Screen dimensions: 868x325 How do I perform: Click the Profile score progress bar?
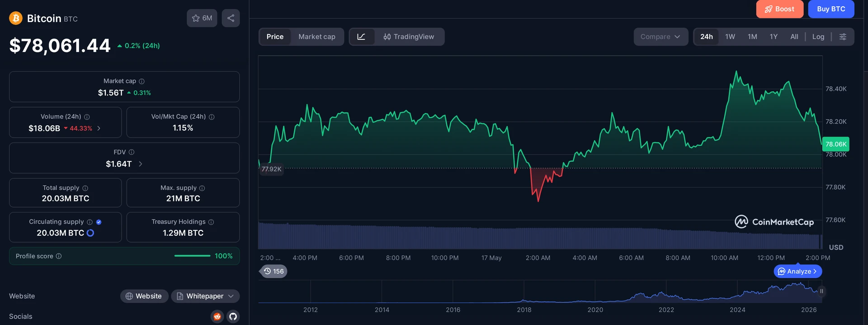192,256
